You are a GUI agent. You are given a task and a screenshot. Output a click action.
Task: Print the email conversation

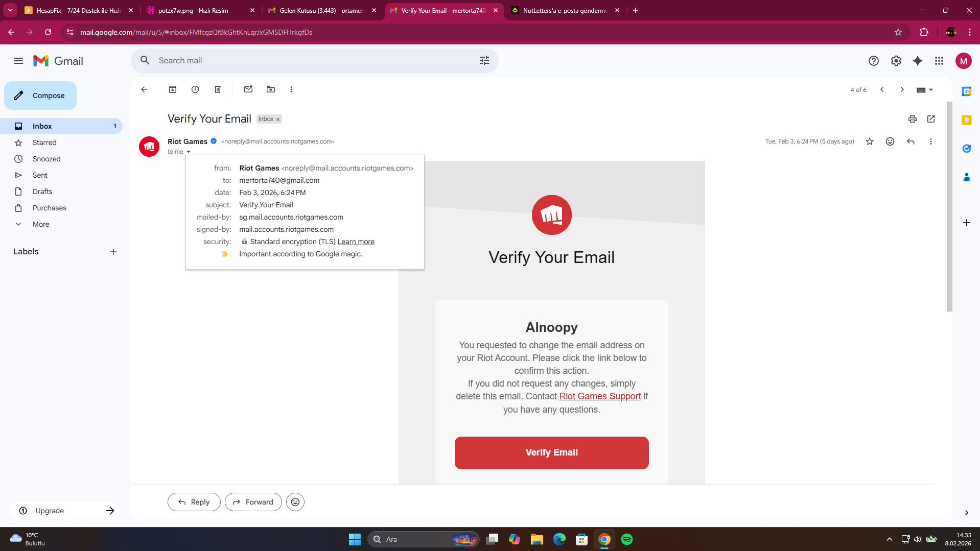(x=913, y=119)
